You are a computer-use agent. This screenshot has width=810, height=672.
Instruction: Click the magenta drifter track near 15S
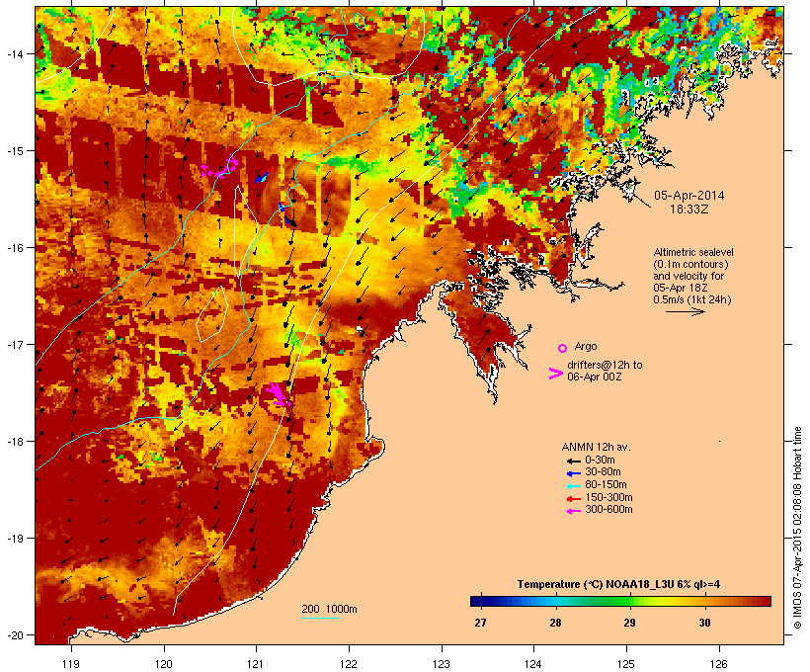219,167
